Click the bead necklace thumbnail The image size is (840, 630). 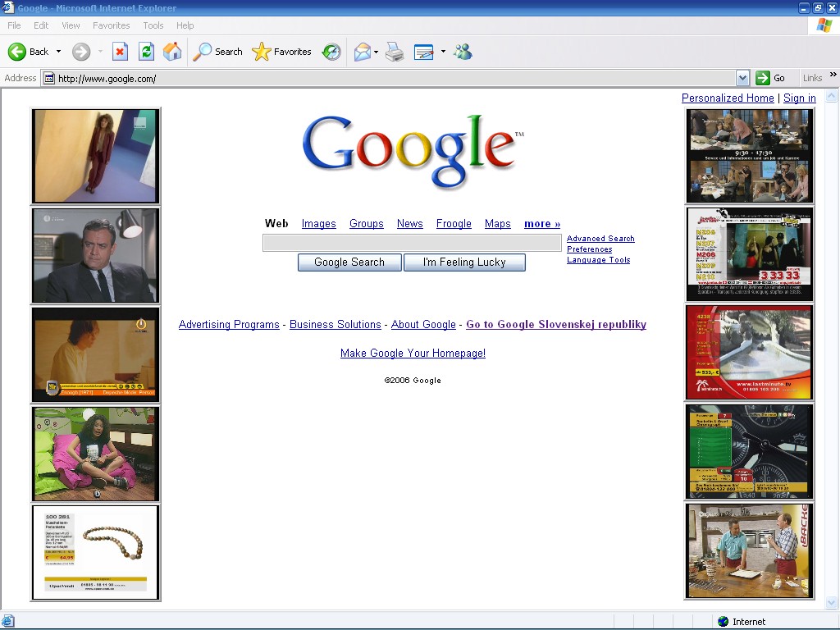(95, 552)
